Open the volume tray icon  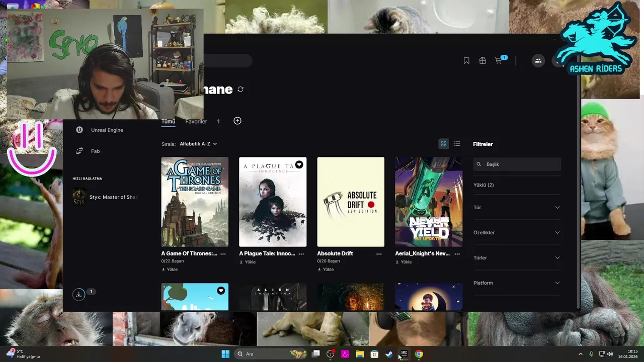coord(610,354)
